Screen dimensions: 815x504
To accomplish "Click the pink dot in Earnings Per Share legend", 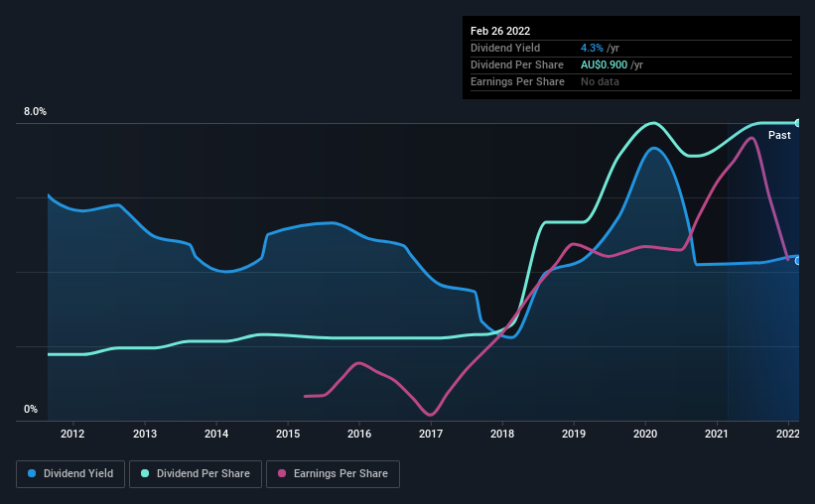I will pyautogui.click(x=282, y=473).
